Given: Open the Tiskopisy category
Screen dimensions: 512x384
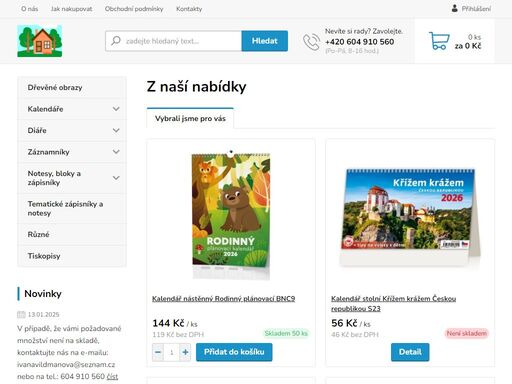Looking at the screenshot, I should click(x=72, y=256).
